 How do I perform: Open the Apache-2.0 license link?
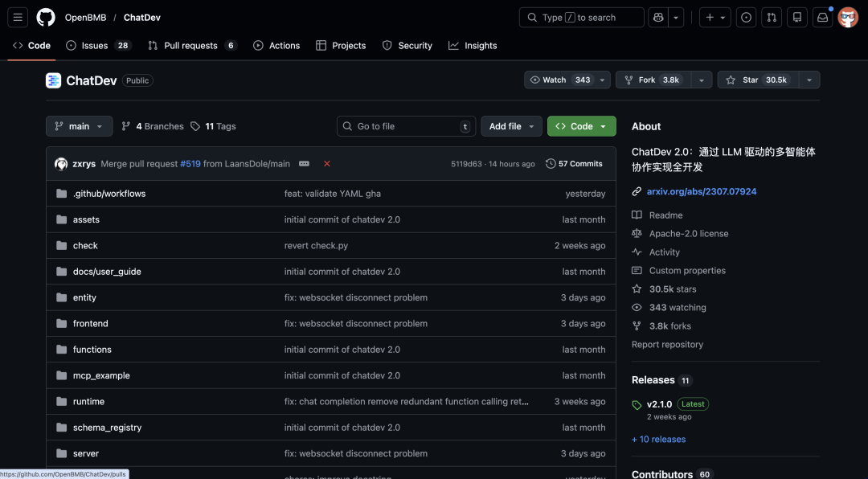[689, 234]
